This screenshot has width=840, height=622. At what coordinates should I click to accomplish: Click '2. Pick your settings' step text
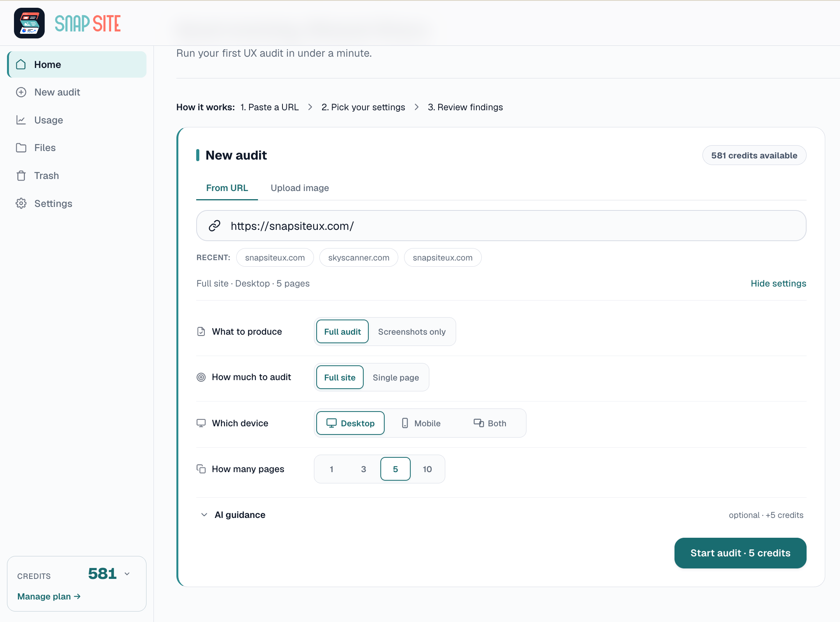pos(363,107)
